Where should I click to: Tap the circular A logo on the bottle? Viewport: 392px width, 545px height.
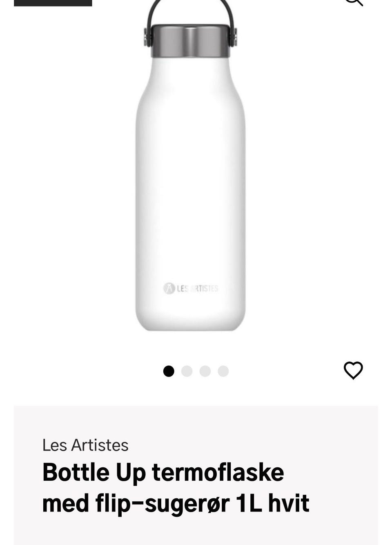click(x=169, y=288)
